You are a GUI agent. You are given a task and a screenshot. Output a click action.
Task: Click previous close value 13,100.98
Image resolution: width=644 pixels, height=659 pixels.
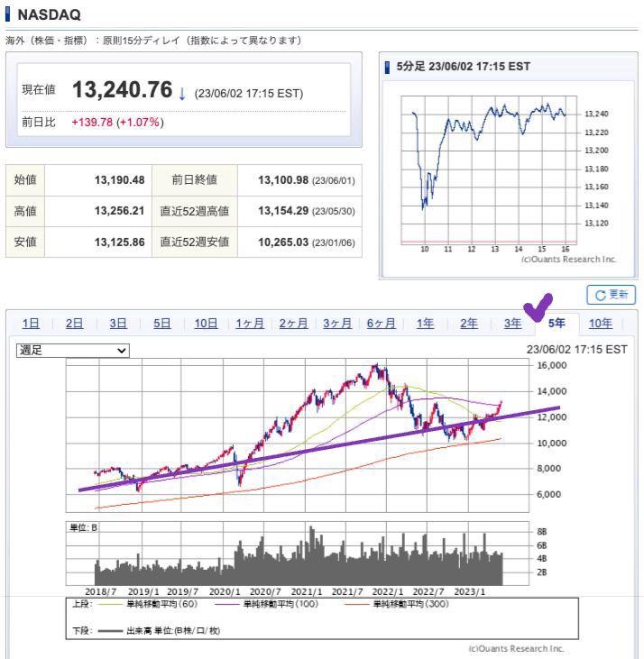[283, 180]
